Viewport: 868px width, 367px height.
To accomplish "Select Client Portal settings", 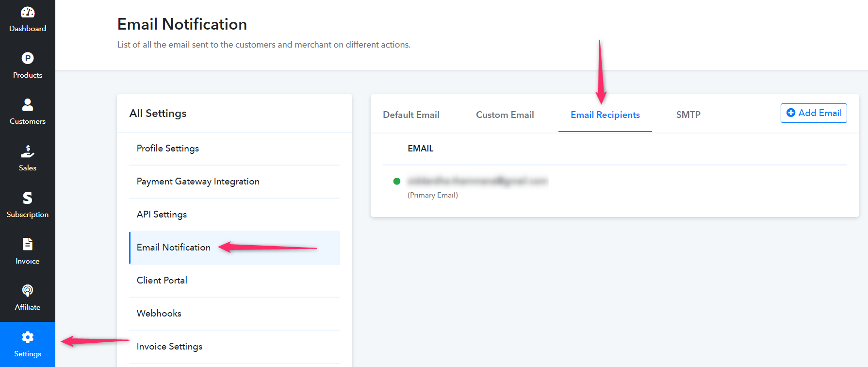I will (162, 281).
